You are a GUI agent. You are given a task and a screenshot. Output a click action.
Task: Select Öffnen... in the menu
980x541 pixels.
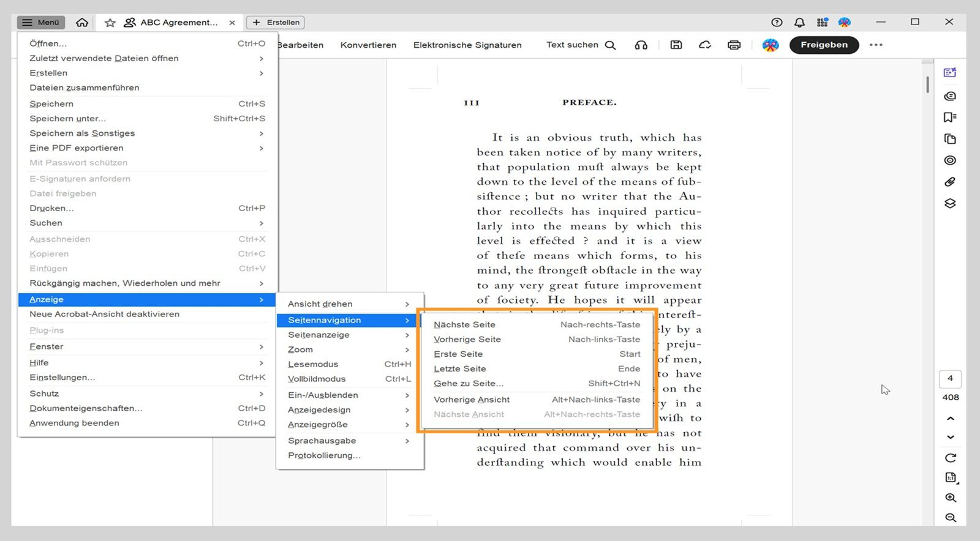click(147, 43)
